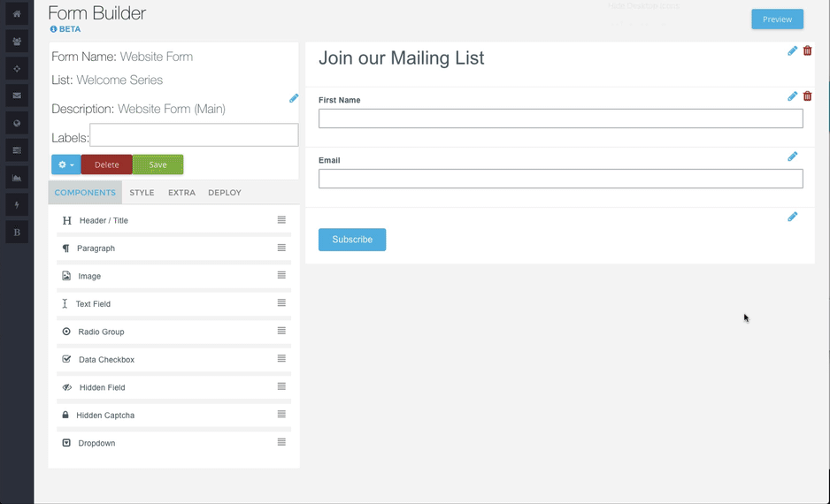
Task: Open the gear settings dropdown
Action: click(66, 164)
